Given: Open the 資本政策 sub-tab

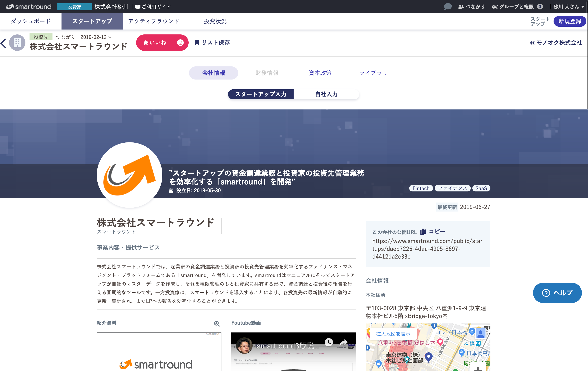Looking at the screenshot, I should click(x=320, y=73).
